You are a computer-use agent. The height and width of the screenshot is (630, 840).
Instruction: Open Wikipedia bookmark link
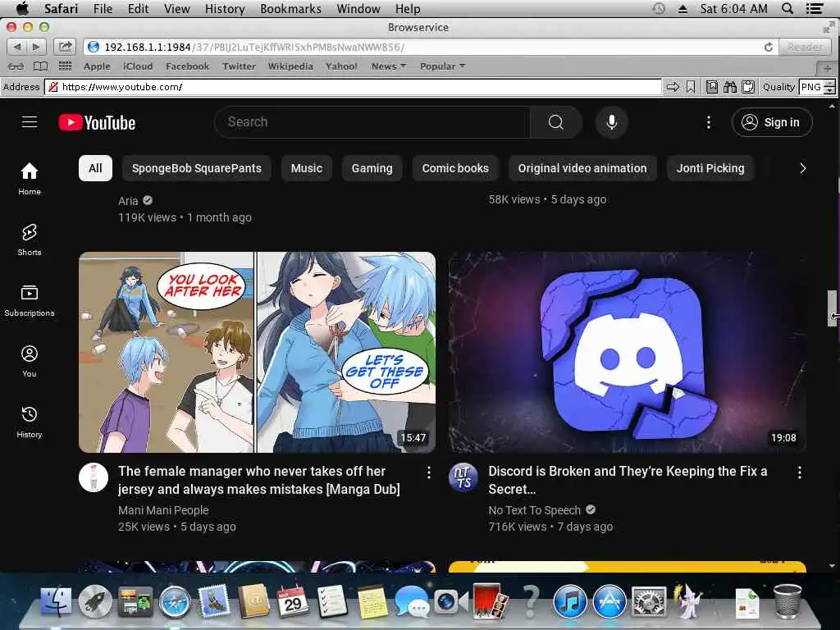tap(290, 66)
